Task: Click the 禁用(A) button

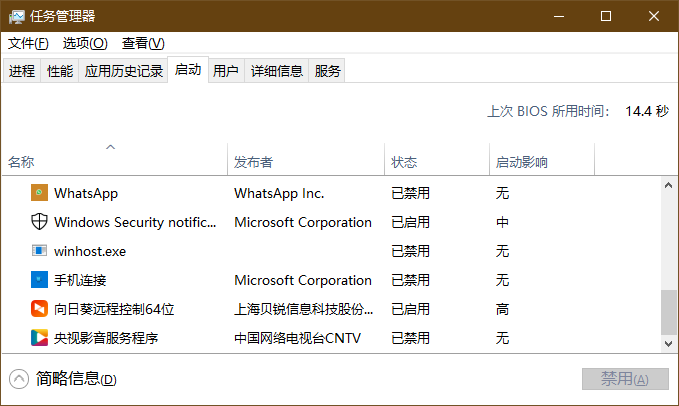Action: coord(625,379)
